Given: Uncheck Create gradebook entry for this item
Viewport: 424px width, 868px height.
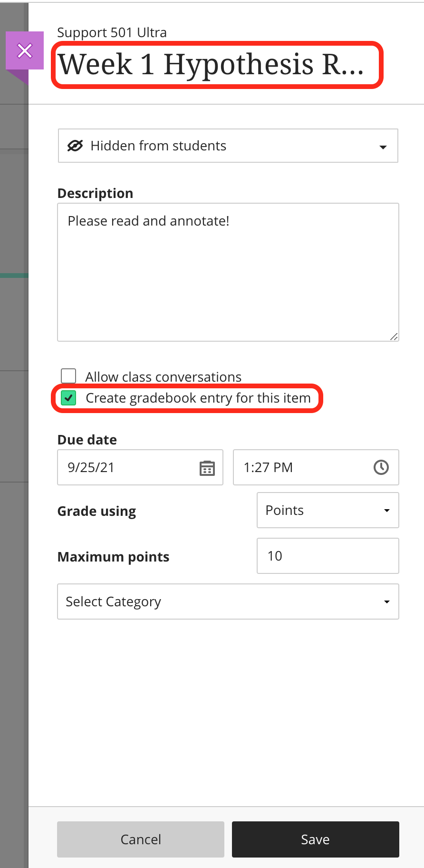Looking at the screenshot, I should coord(68,398).
